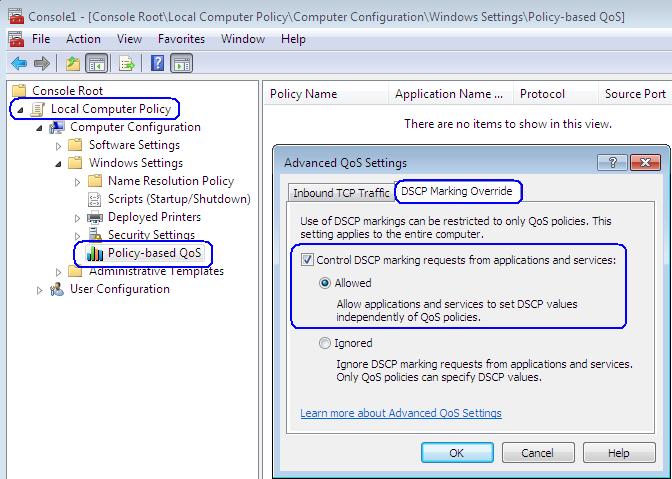
Task: Click the Policy Name column header
Action: coord(306,94)
